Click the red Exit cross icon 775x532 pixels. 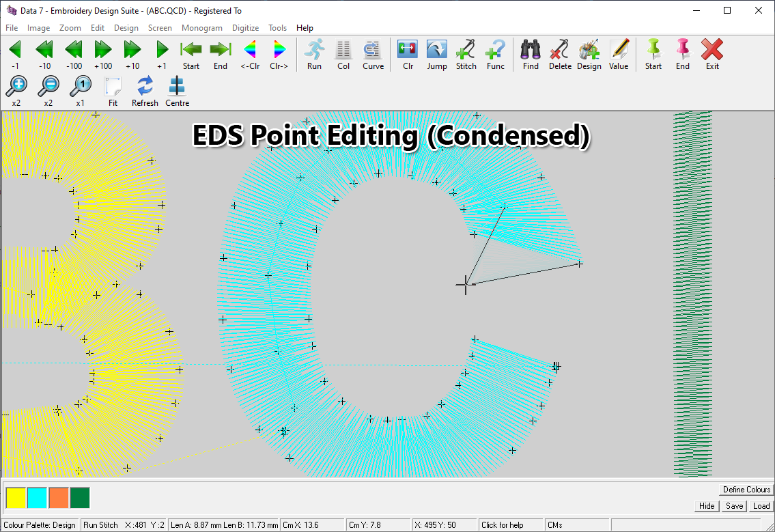tap(712, 55)
